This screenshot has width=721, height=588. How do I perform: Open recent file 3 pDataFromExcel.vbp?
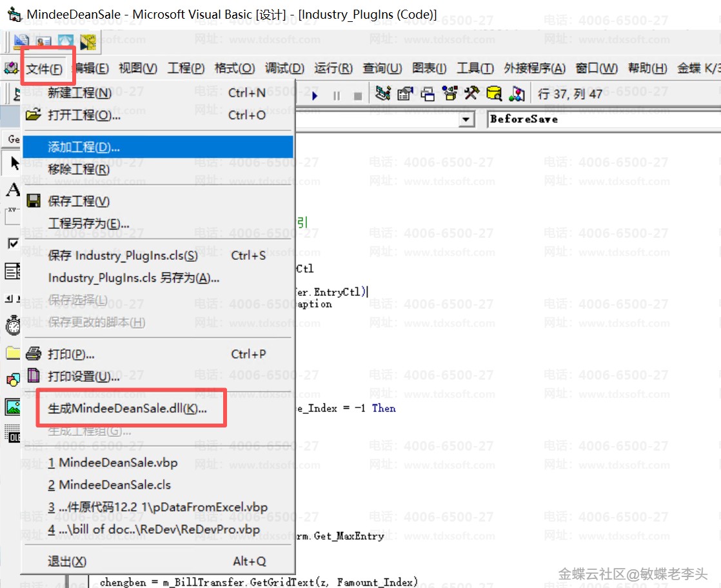tap(158, 507)
